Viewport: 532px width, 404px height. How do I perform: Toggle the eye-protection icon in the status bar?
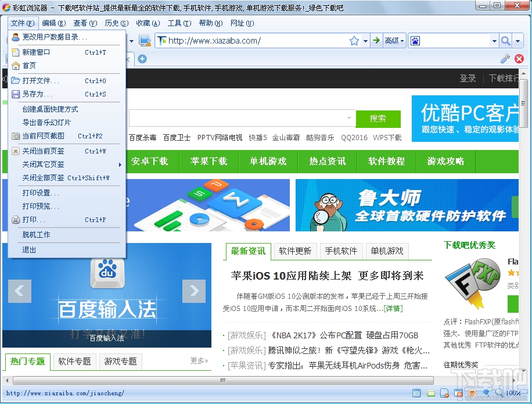tap(472, 393)
